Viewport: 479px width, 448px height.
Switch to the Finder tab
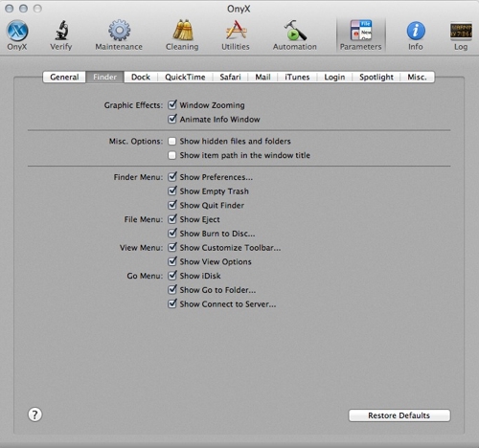[x=104, y=77]
